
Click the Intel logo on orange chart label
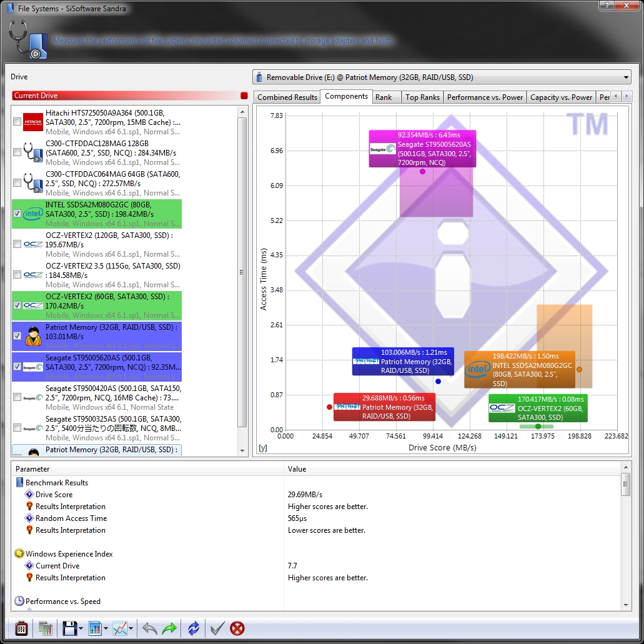(x=478, y=369)
